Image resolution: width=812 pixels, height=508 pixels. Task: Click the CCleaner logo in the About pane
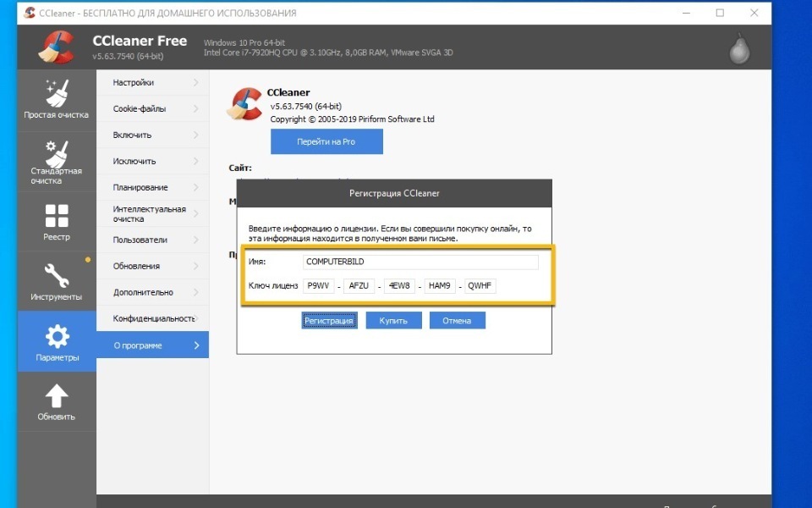click(x=244, y=103)
